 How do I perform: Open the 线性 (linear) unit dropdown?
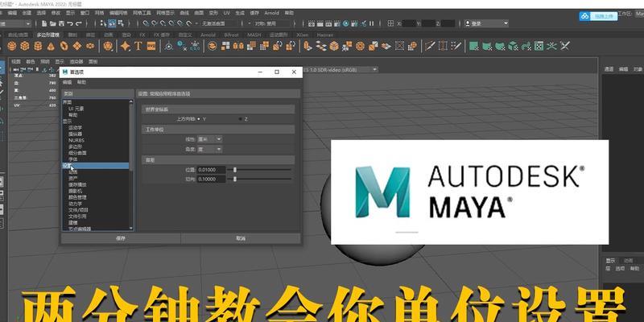coord(209,139)
